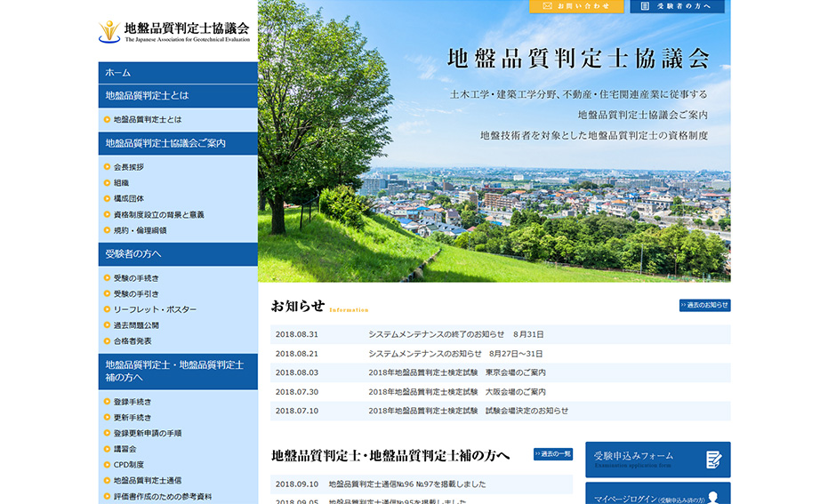Viewport: 836px width, 504px height.
Task: Click the orange bullet beside 組織
Action: pos(107,183)
